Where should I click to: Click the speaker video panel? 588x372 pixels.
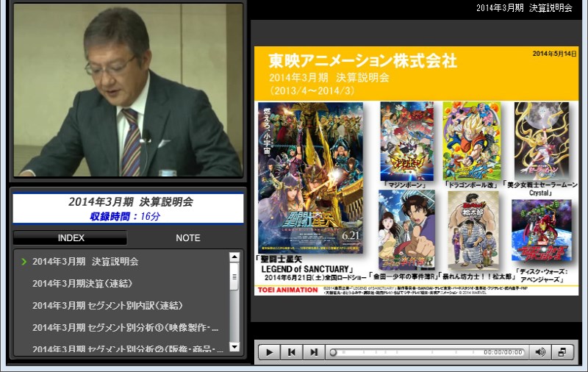(128, 90)
